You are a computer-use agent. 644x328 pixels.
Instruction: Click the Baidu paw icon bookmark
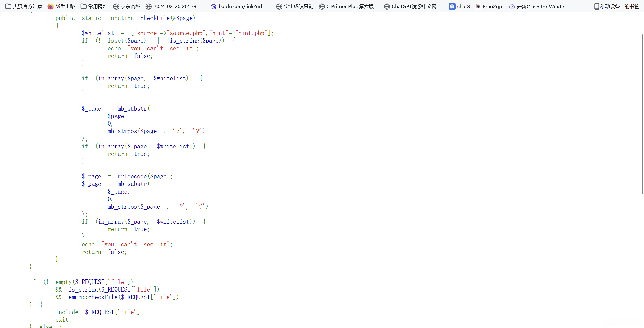click(x=214, y=6)
